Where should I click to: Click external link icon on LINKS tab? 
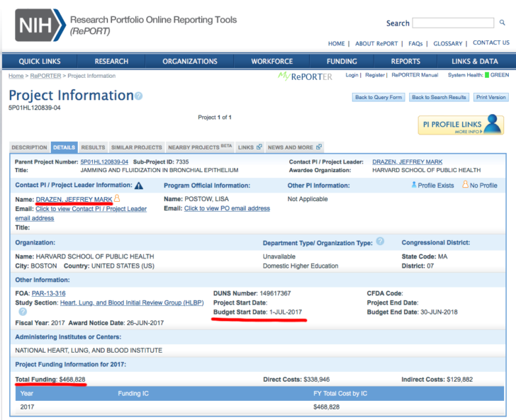point(259,147)
